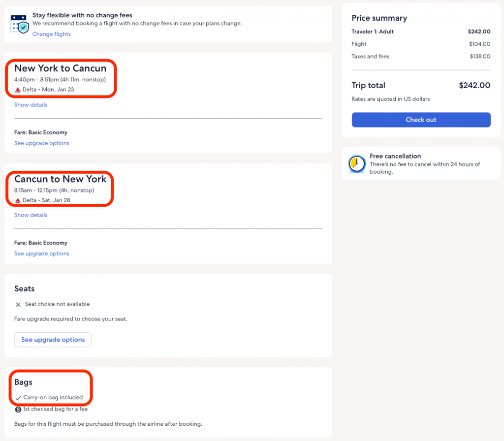Click the Trip total amount $242.00
The image size is (504, 441).
pyautogui.click(x=474, y=85)
